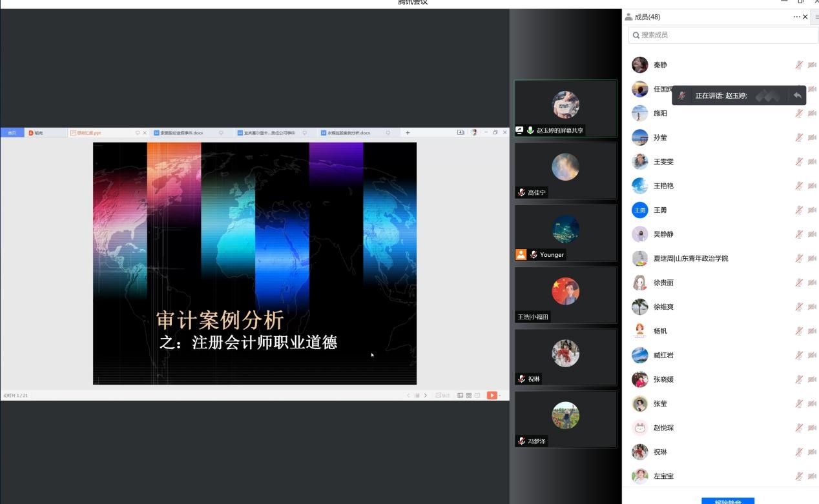Click the reply arrow on speaking popup
The height and width of the screenshot is (504, 819).
pyautogui.click(x=798, y=96)
